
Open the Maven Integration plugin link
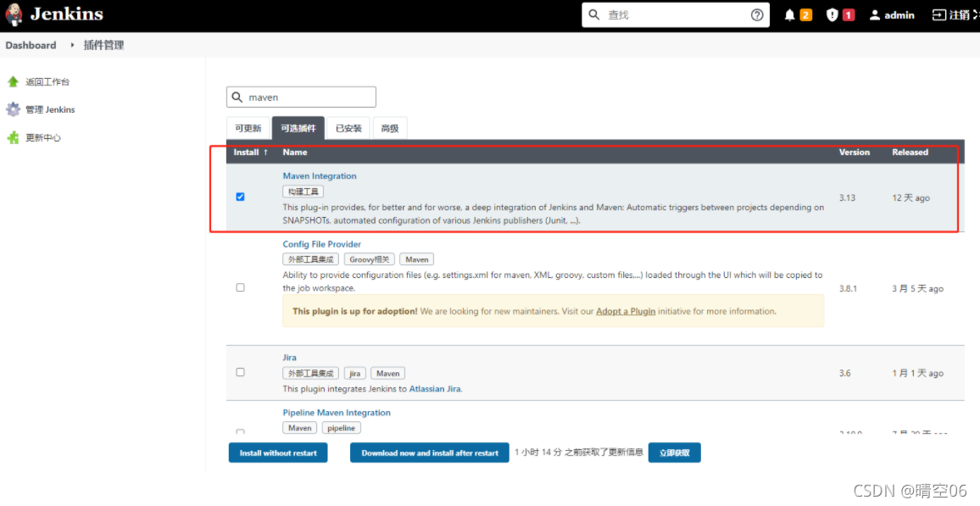coord(320,176)
